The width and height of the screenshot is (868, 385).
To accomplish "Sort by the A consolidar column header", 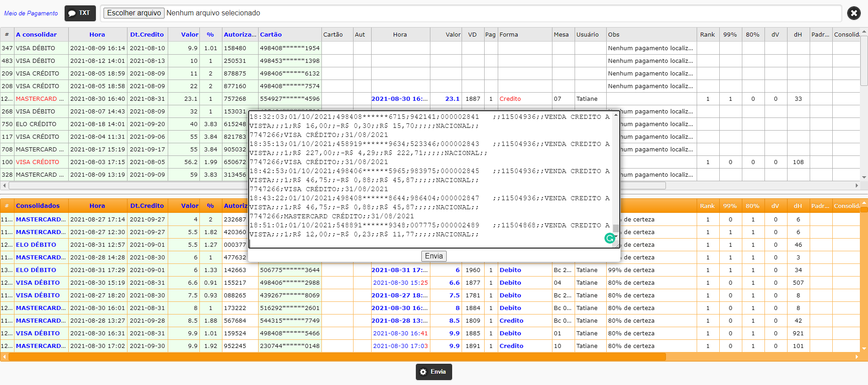I will (36, 34).
